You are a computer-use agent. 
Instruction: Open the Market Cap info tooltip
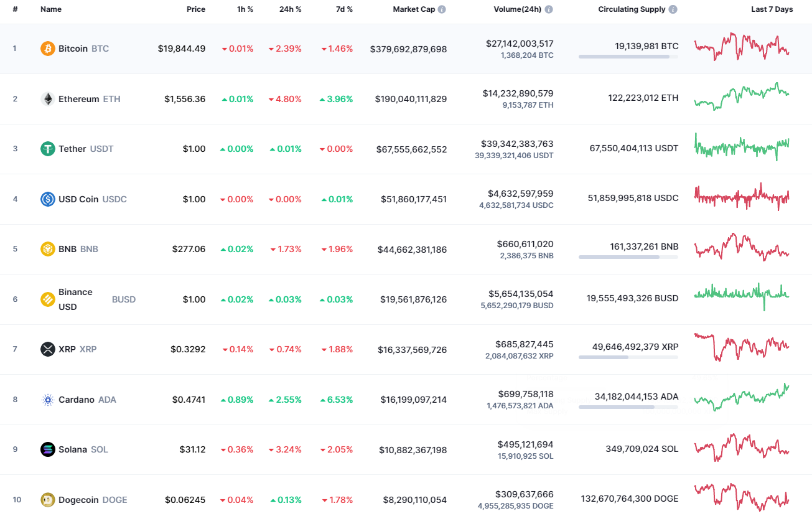[442, 9]
